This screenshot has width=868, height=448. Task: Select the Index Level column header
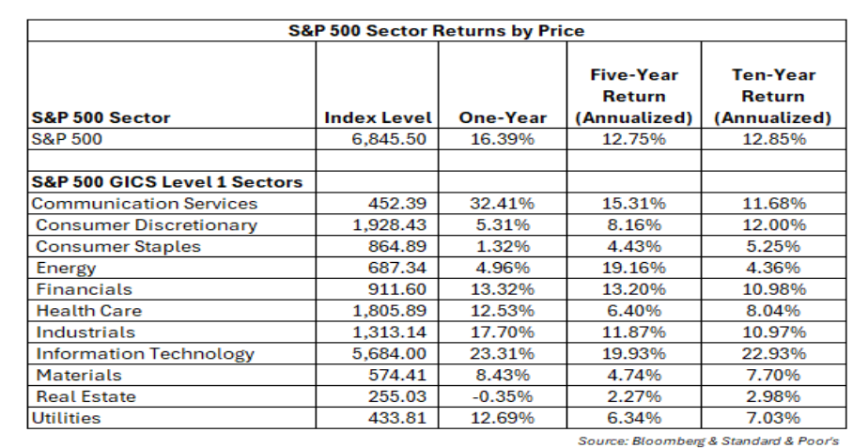coord(378,118)
